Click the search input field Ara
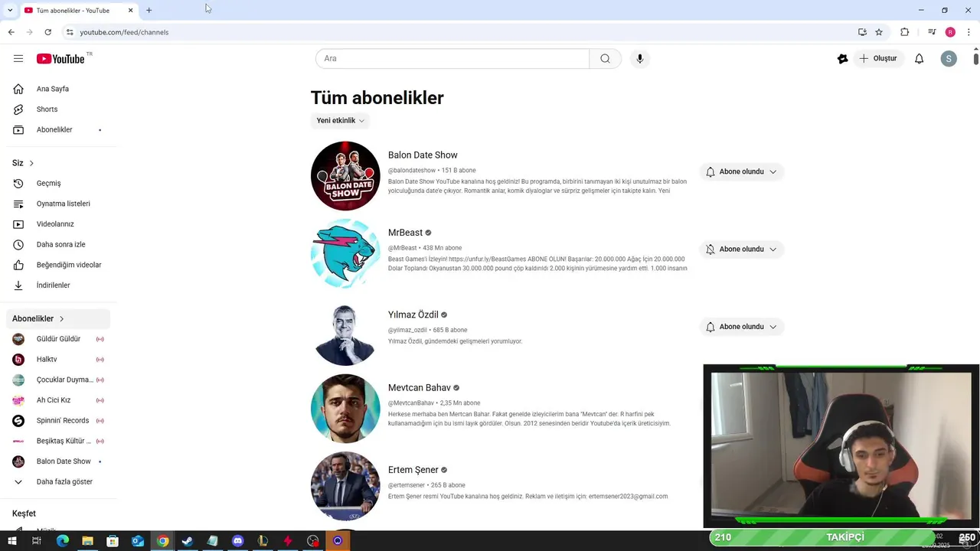 [x=452, y=59]
